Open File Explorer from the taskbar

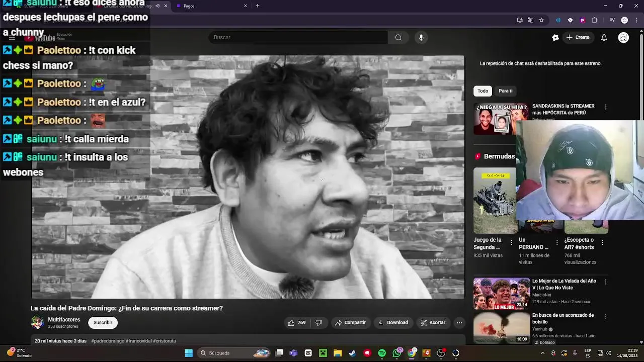click(x=338, y=353)
